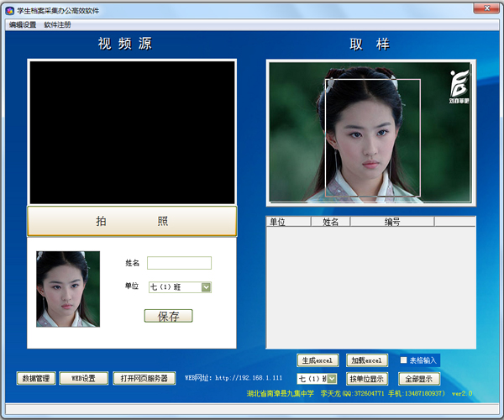Enable the 表格输入 checkbox
The height and width of the screenshot is (420, 504).
(403, 360)
